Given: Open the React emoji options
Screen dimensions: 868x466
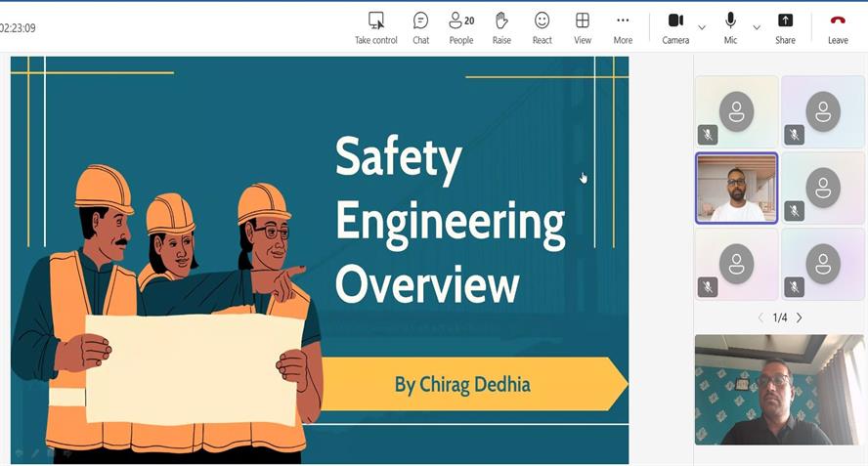Looking at the screenshot, I should [542, 27].
